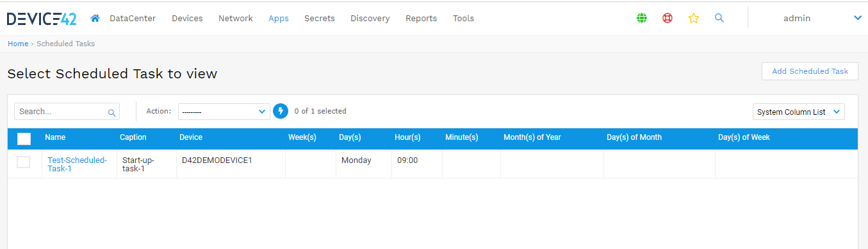Toggle the select-all header checkbox
The width and height of the screenshot is (868, 249).
pos(24,139)
